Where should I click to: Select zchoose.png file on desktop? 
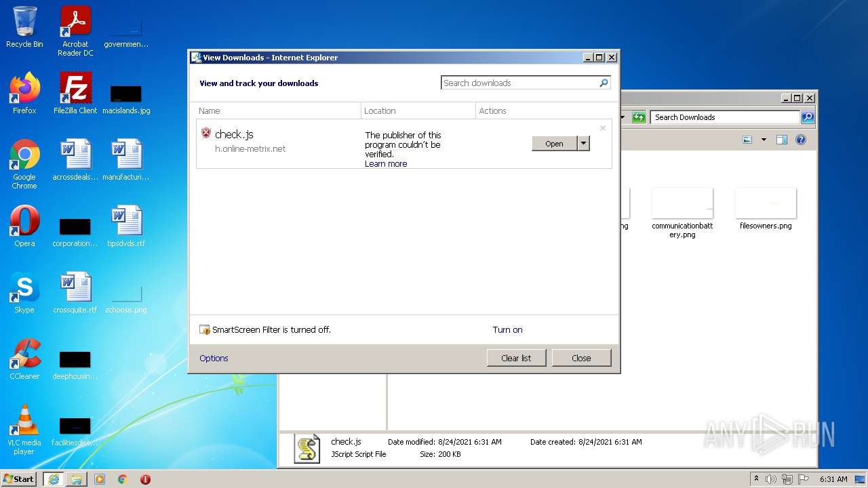coord(126,298)
